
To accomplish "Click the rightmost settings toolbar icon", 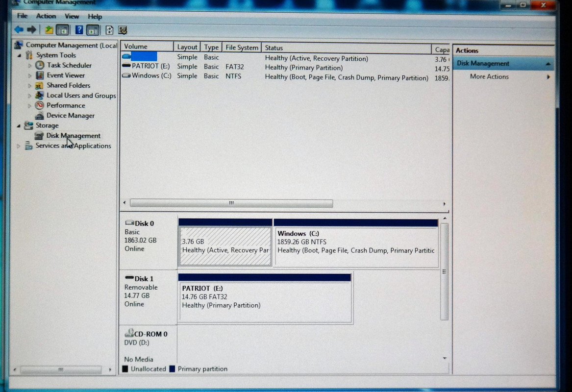I will [123, 30].
